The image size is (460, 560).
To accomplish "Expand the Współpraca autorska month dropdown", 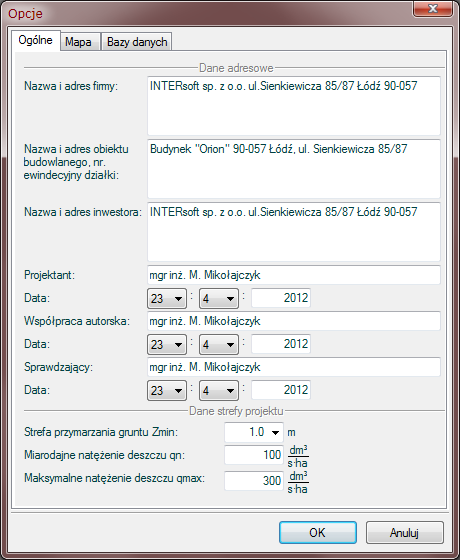I will coord(219,344).
